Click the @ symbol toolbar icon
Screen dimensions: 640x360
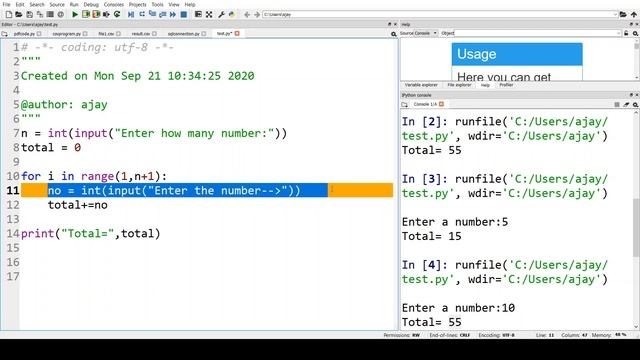[x=60, y=15]
